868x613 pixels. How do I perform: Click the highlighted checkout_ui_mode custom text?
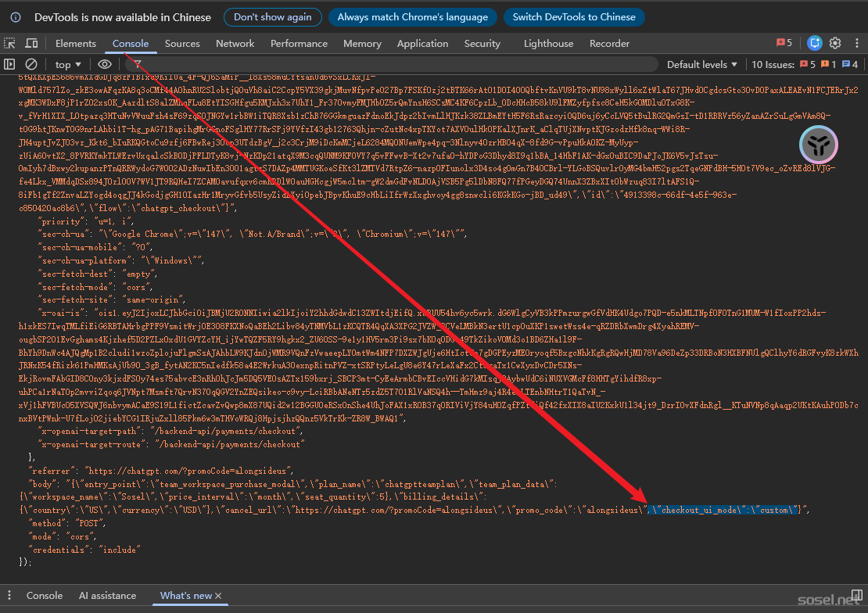(x=725, y=510)
